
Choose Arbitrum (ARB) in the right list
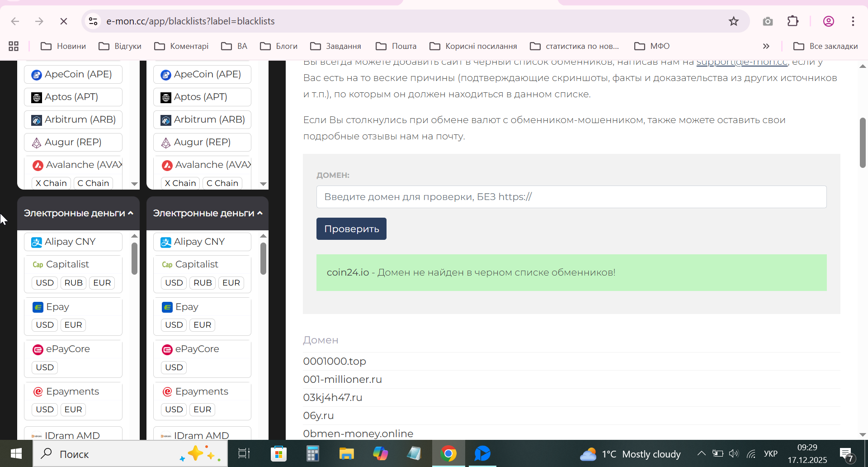pos(202,119)
